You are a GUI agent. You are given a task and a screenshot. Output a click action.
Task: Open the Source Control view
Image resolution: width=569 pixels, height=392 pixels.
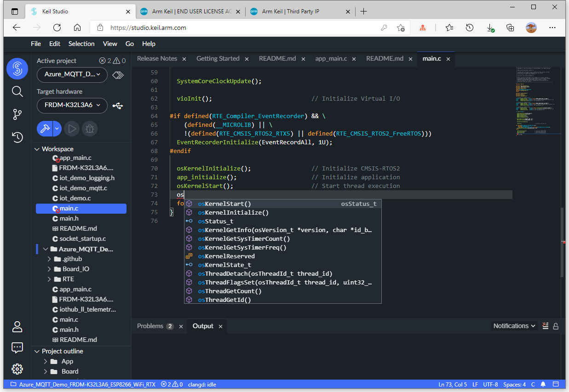[17, 114]
